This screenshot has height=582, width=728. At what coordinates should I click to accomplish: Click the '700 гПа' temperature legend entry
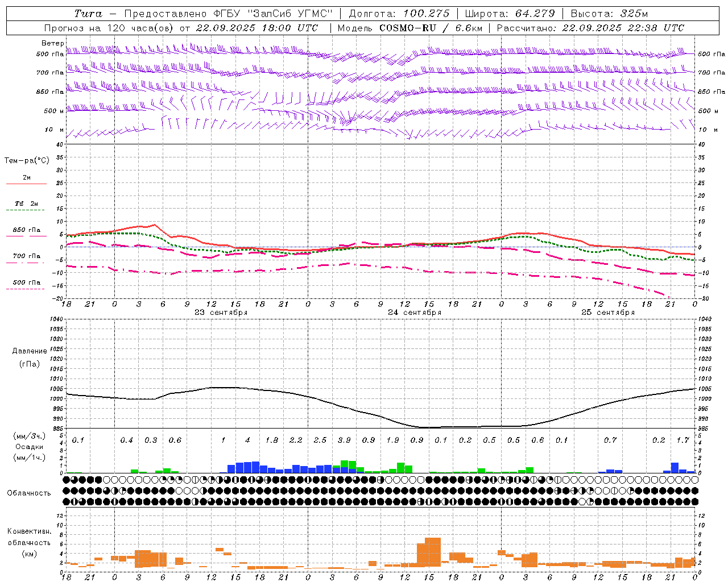click(x=27, y=256)
